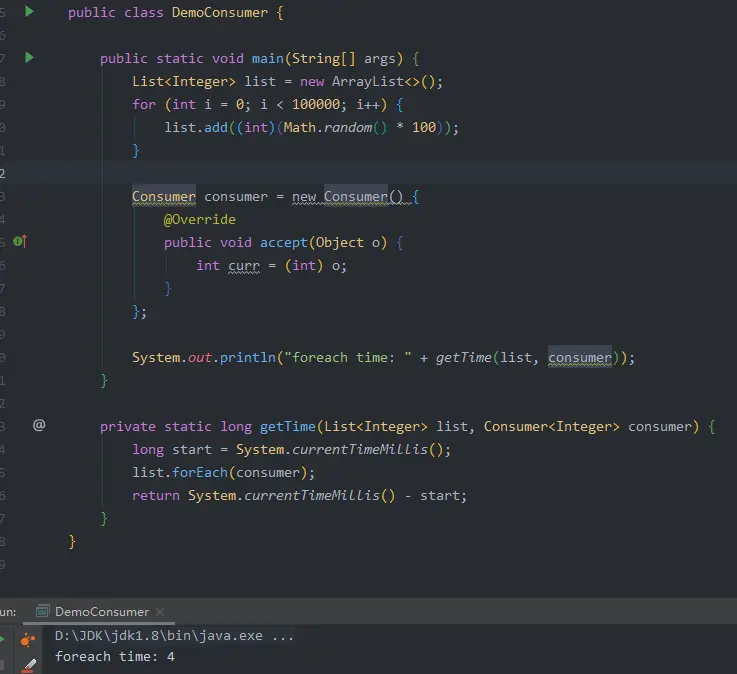The width and height of the screenshot is (737, 674).
Task: Click the underlined Consumer type declaration
Action: pyautogui.click(x=164, y=196)
